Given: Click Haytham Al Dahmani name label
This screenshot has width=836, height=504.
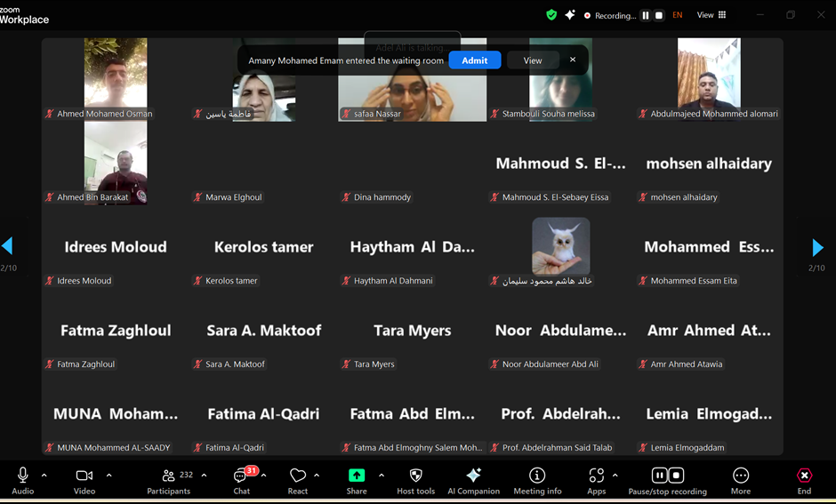Looking at the screenshot, I should tap(393, 281).
